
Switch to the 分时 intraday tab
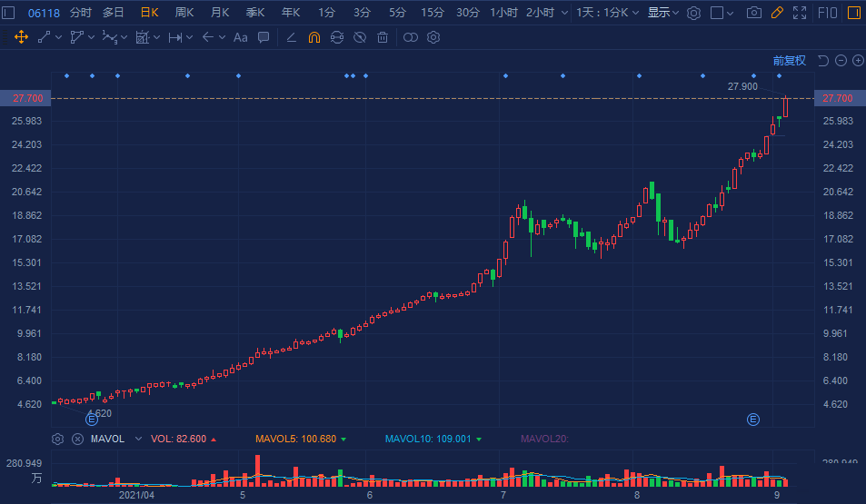tap(81, 13)
